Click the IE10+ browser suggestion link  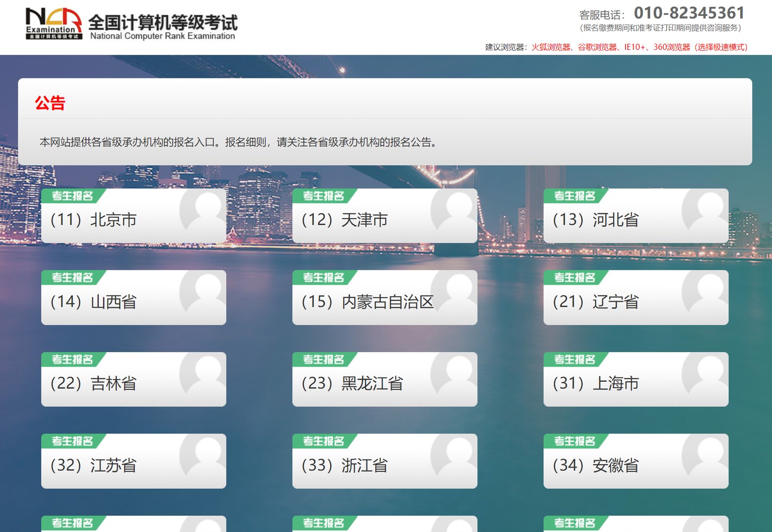tap(636, 48)
